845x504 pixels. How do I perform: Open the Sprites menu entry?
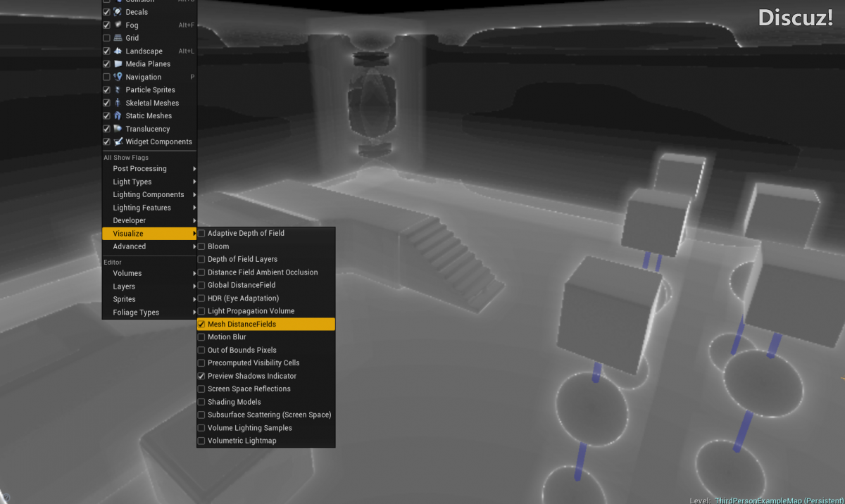pyautogui.click(x=149, y=299)
